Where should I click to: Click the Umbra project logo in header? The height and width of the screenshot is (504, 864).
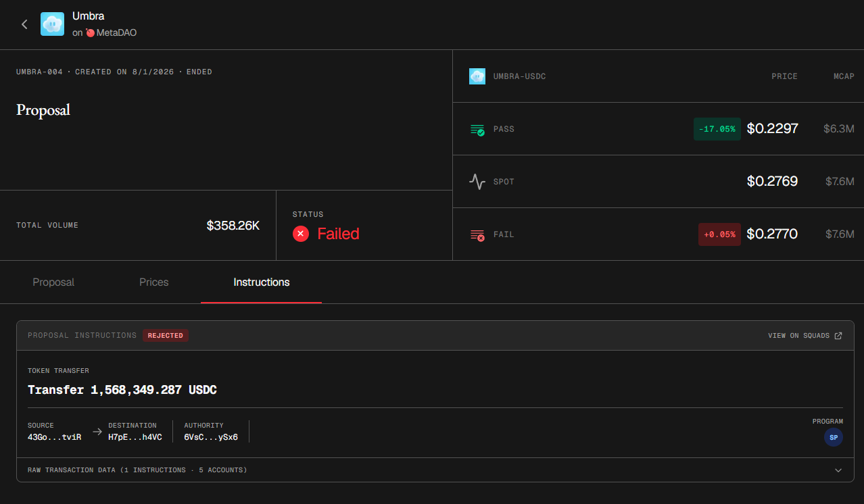tap(53, 24)
